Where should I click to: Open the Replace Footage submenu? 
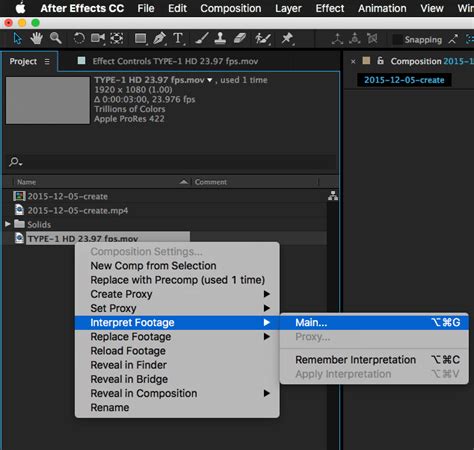pyautogui.click(x=177, y=337)
